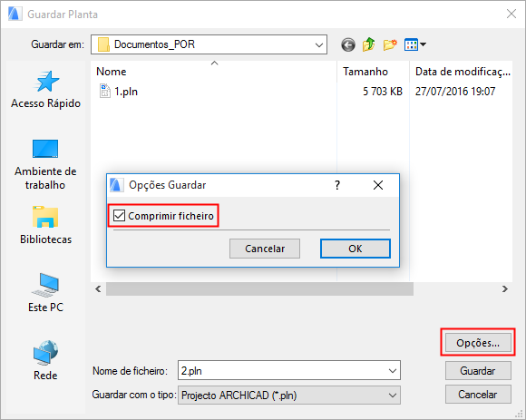
Task: Create a new folder
Action: pyautogui.click(x=390, y=44)
